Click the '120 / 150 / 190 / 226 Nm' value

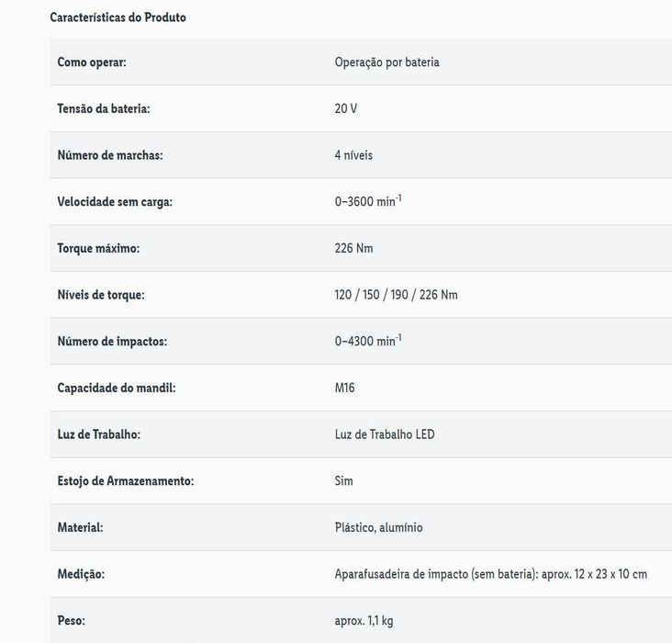tap(396, 295)
